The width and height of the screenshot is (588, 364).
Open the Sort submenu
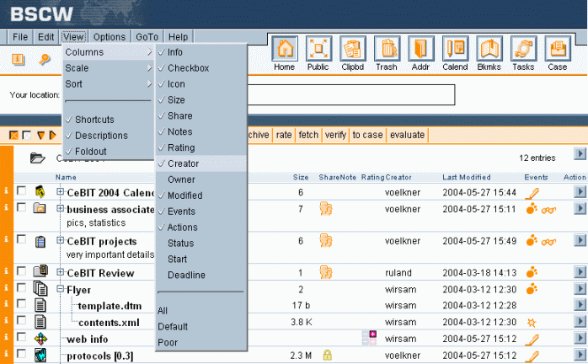click(x=74, y=83)
